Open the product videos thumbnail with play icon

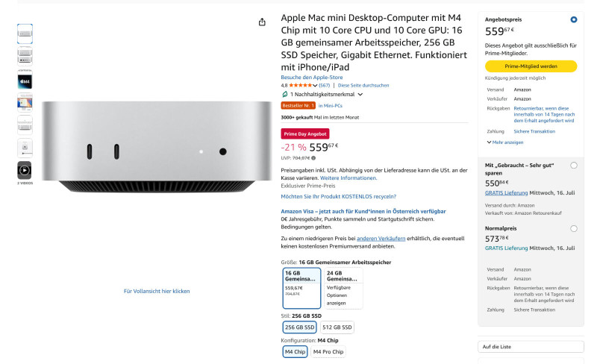[25, 170]
